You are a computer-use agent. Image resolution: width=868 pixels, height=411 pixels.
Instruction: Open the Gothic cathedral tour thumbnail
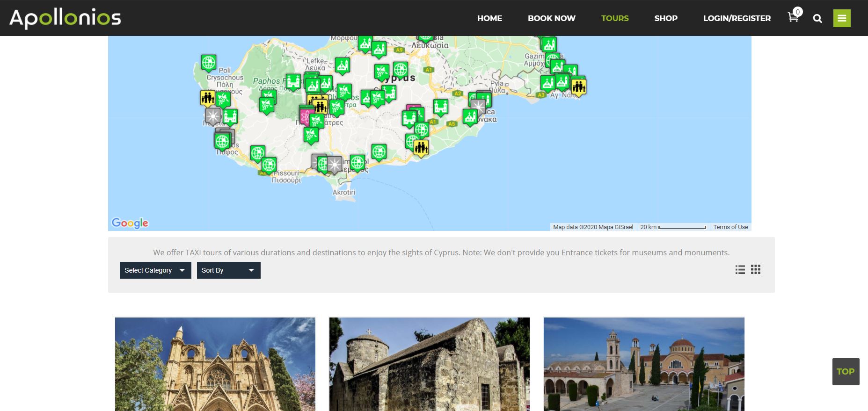tap(215, 364)
